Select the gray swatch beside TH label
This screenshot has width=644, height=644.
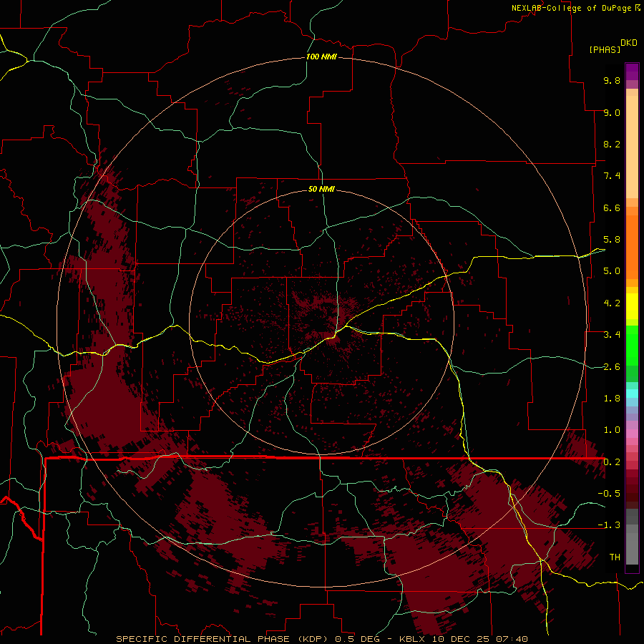click(x=632, y=550)
